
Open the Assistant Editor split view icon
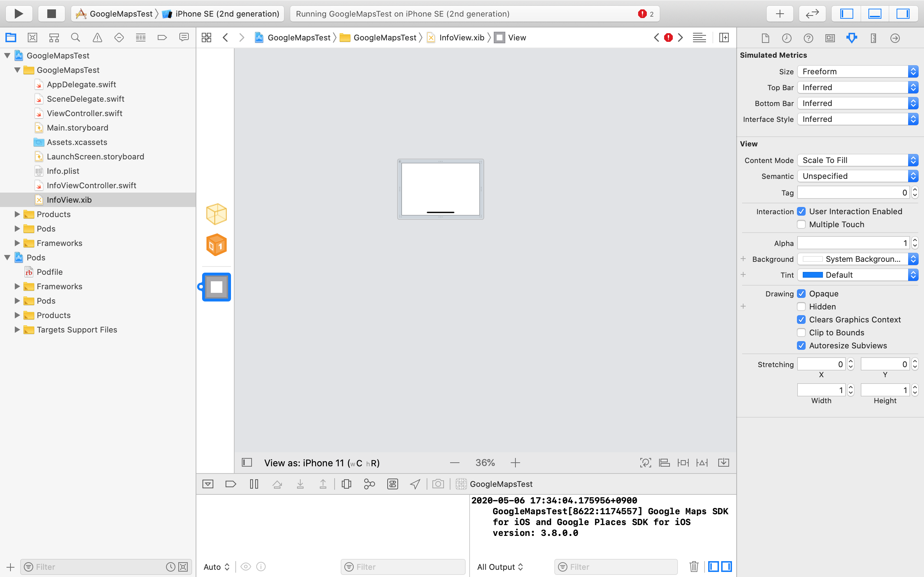pyautogui.click(x=724, y=37)
